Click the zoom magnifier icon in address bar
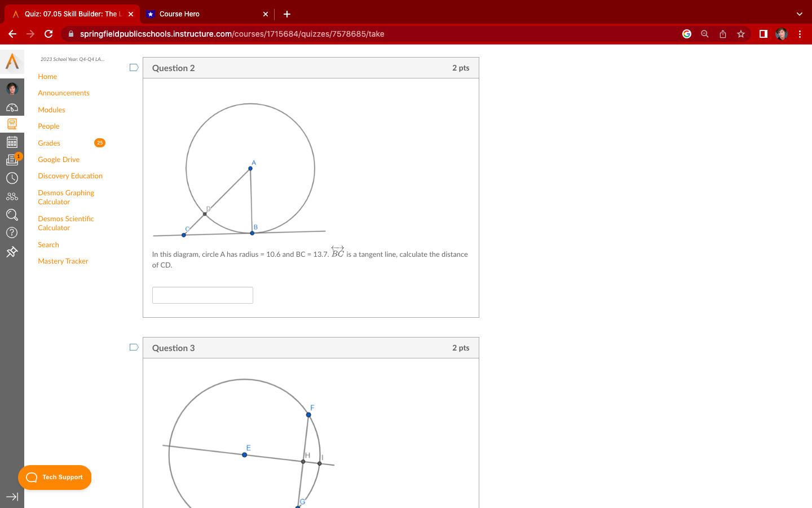The width and height of the screenshot is (812, 508). [705, 34]
